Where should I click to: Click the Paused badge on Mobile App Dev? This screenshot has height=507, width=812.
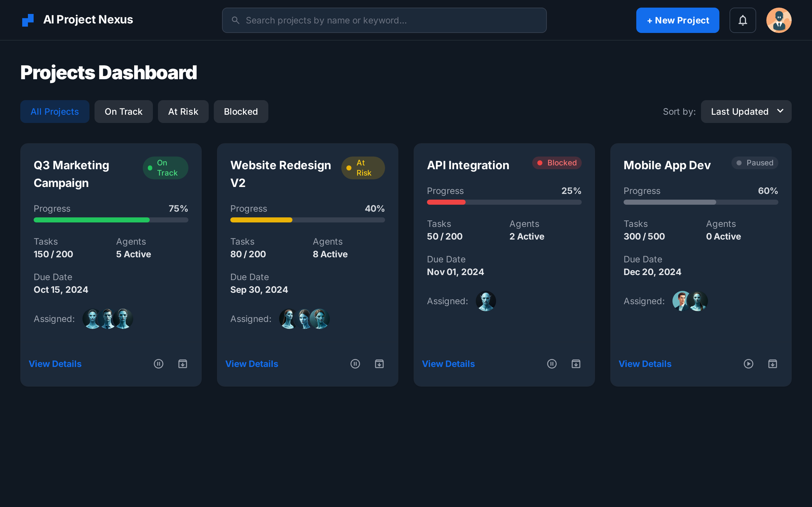pyautogui.click(x=755, y=163)
